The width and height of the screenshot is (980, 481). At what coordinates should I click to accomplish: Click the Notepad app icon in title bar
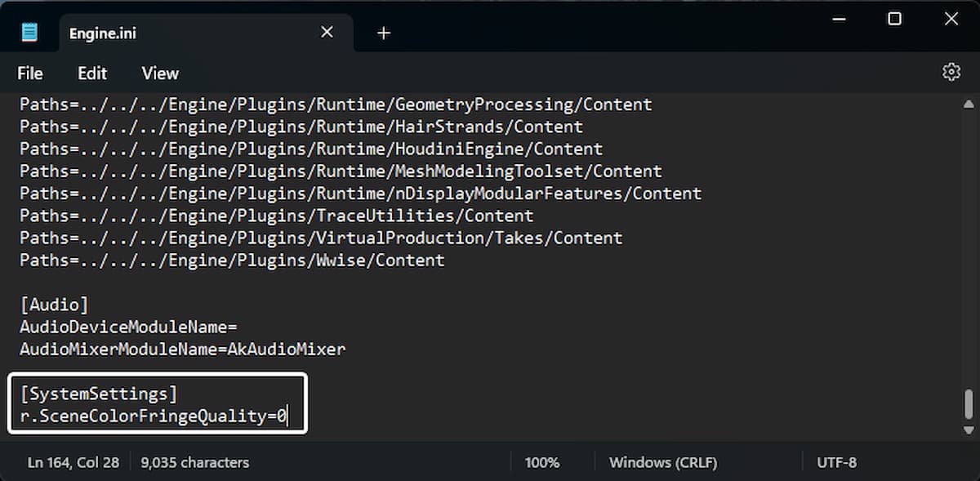30,33
